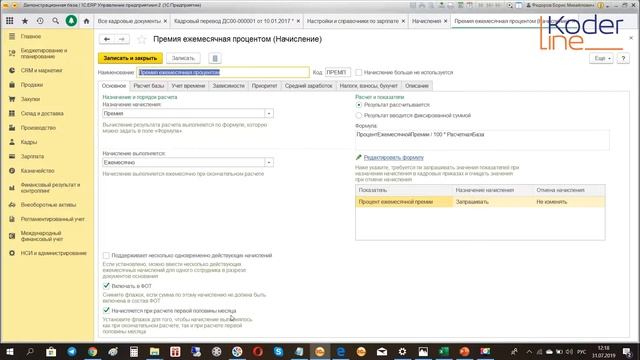This screenshot has width=640, height=360.
Task: Open the Favorites star in top toolbar
Action: pyautogui.click(x=25, y=21)
